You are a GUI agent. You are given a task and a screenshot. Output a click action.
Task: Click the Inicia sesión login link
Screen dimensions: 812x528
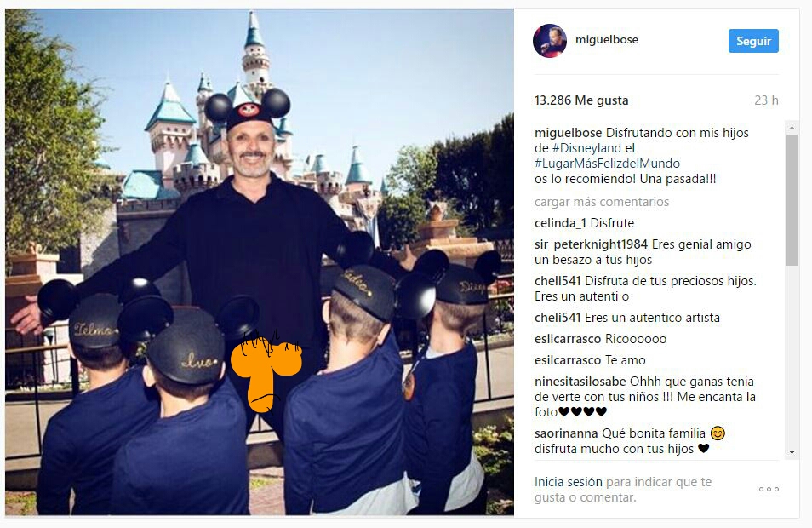tap(568, 482)
